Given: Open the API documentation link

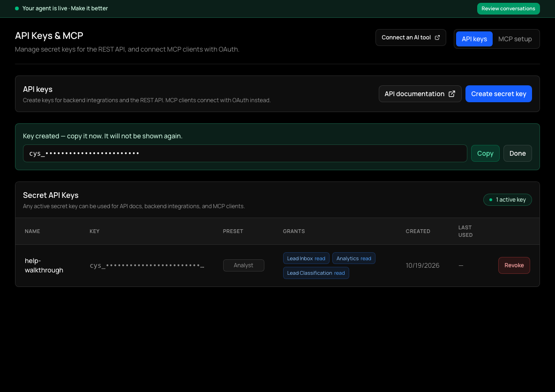Looking at the screenshot, I should [420, 94].
